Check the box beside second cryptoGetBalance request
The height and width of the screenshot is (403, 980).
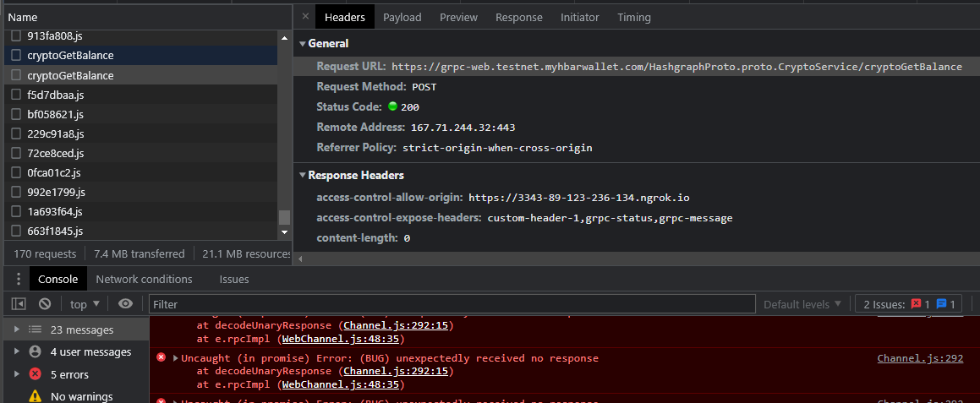click(15, 75)
